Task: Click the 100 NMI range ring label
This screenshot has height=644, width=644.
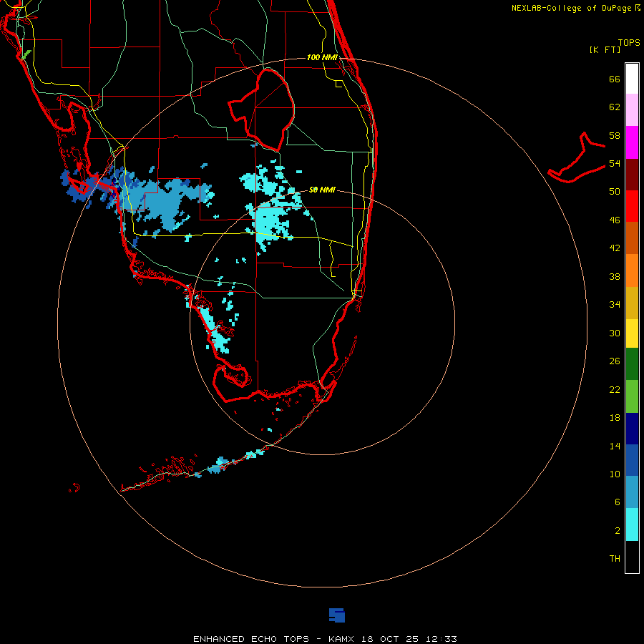Action: pyautogui.click(x=322, y=57)
